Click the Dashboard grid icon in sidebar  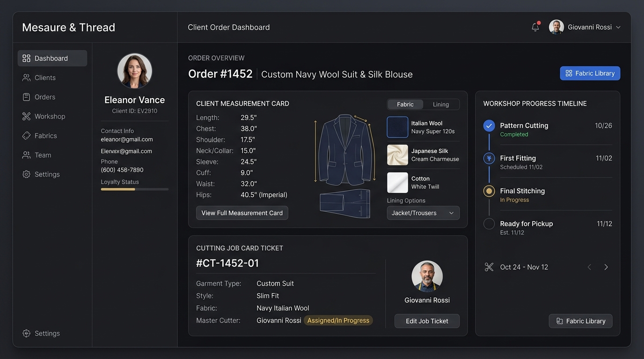point(26,58)
